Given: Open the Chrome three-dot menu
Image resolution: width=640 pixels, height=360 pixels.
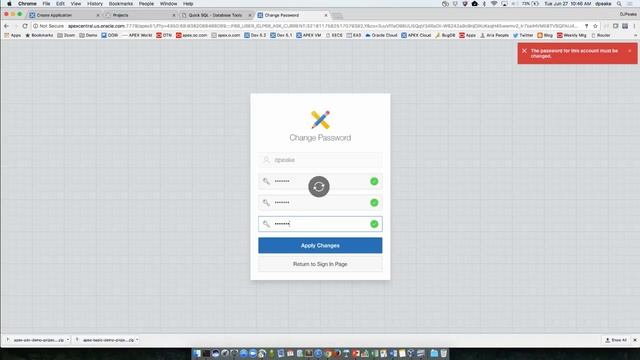Looking at the screenshot, I should [x=635, y=26].
